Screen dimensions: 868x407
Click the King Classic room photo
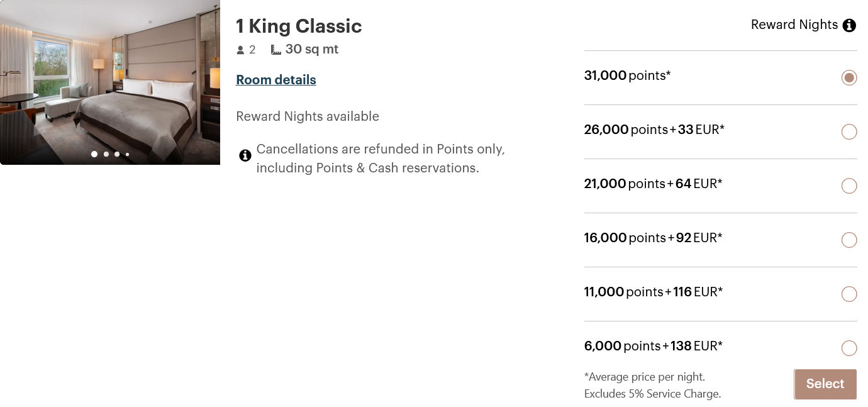[x=110, y=82]
